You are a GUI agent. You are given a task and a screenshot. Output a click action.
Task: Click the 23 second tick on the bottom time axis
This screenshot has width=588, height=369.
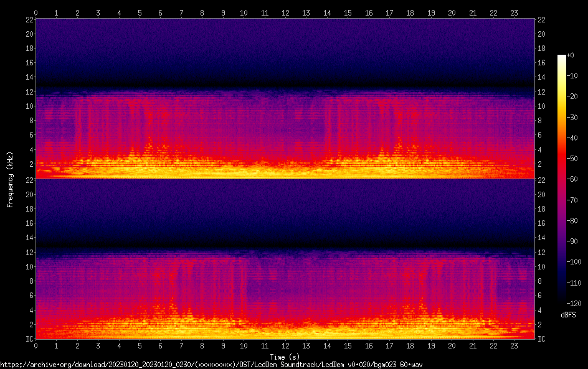click(x=514, y=345)
